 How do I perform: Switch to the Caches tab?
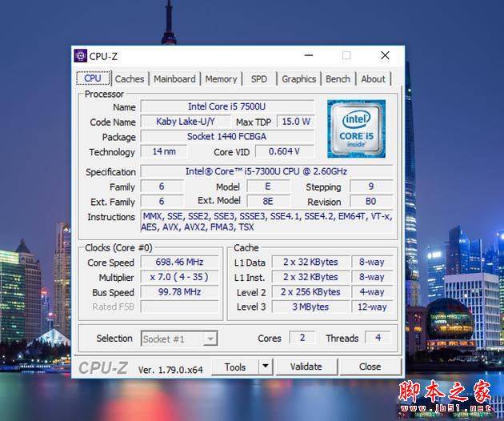point(130,78)
